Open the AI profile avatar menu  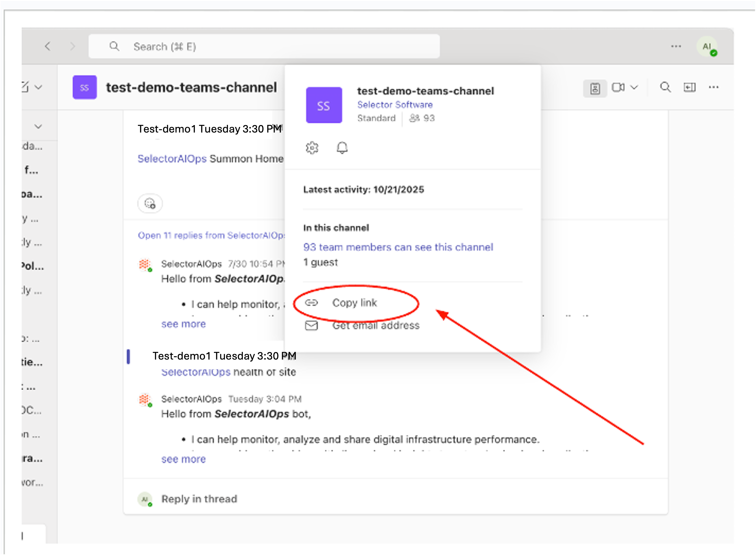707,47
